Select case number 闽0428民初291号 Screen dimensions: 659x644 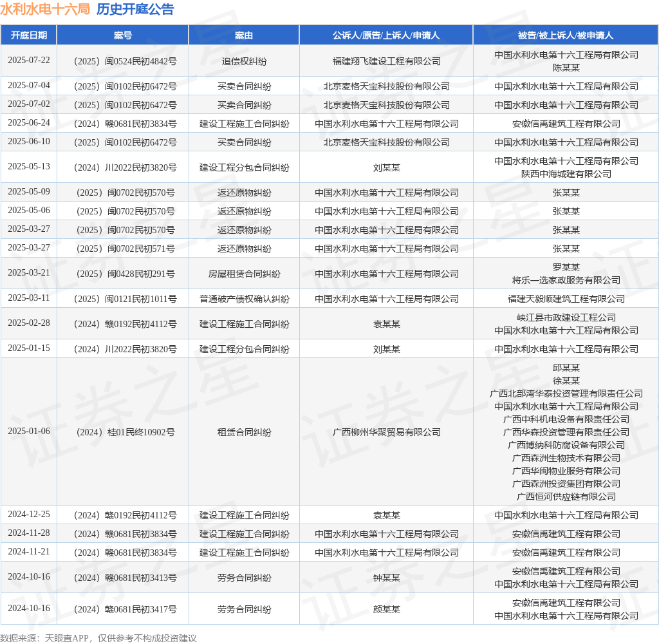[x=125, y=274]
